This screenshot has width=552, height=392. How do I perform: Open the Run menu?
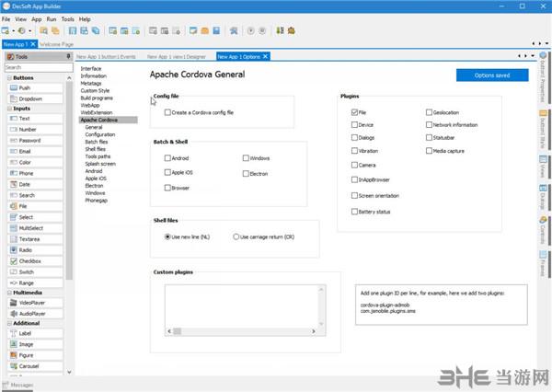point(50,18)
